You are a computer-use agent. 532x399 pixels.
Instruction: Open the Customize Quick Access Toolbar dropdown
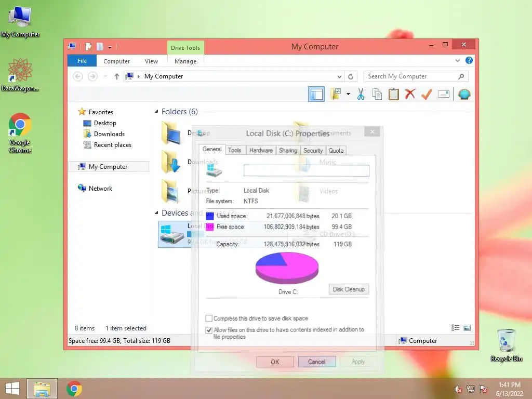[x=110, y=47]
